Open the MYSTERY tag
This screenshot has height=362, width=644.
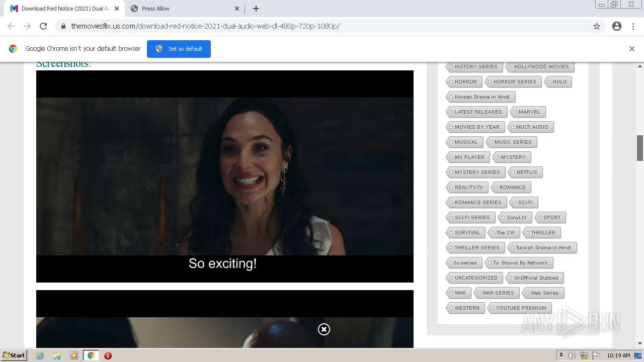click(511, 157)
